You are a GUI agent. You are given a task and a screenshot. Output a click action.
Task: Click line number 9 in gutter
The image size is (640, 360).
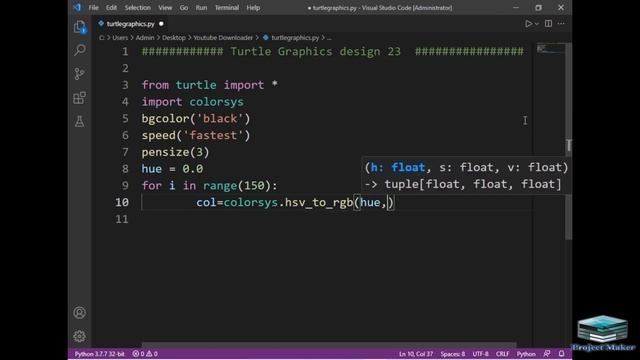click(125, 186)
